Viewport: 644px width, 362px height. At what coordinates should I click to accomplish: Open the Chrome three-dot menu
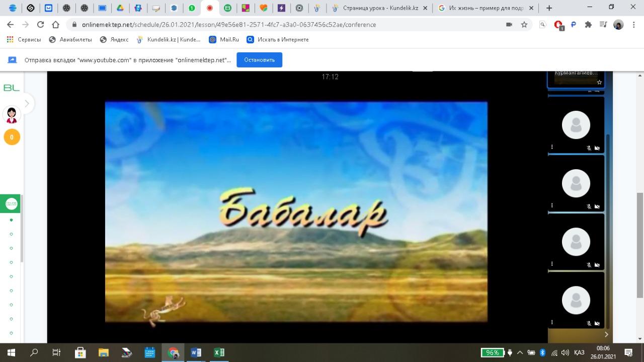[x=634, y=25]
